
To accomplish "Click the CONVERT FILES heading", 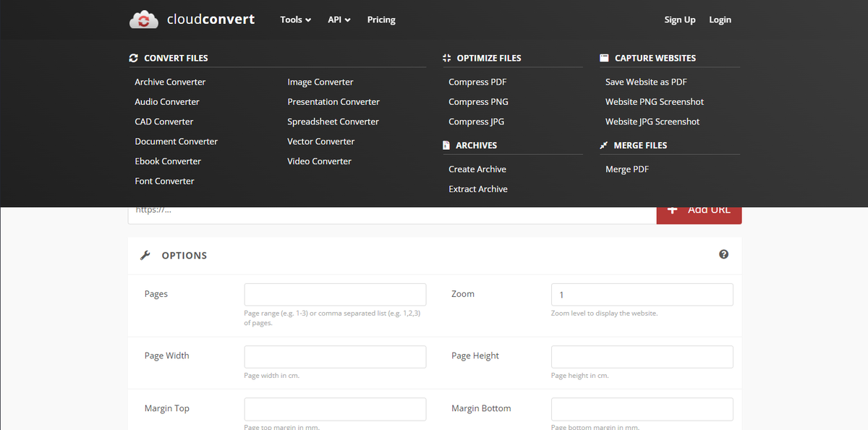I will coord(176,58).
